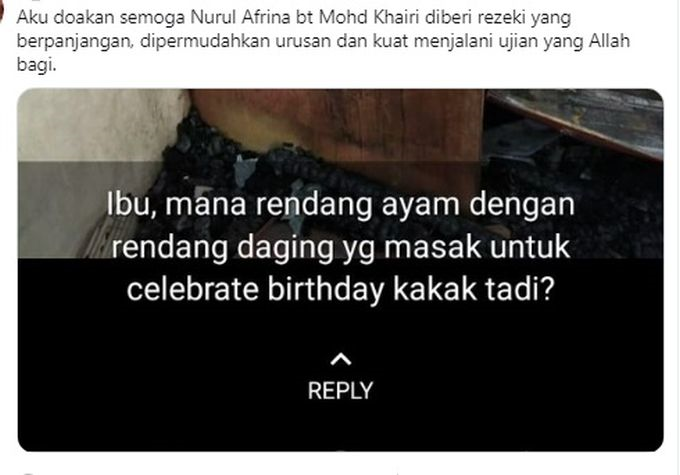The width and height of the screenshot is (680, 475).
Task: Open the embedded story screenshot image
Action: click(340, 270)
